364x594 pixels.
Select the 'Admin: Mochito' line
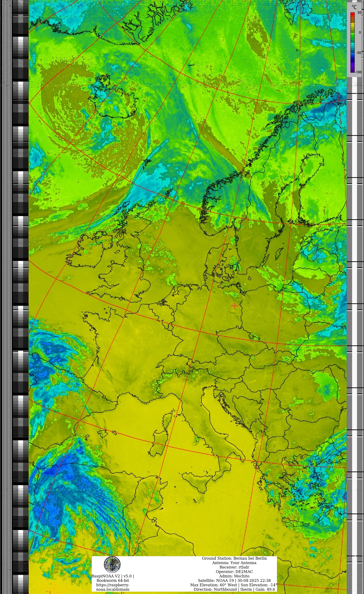coord(234,576)
